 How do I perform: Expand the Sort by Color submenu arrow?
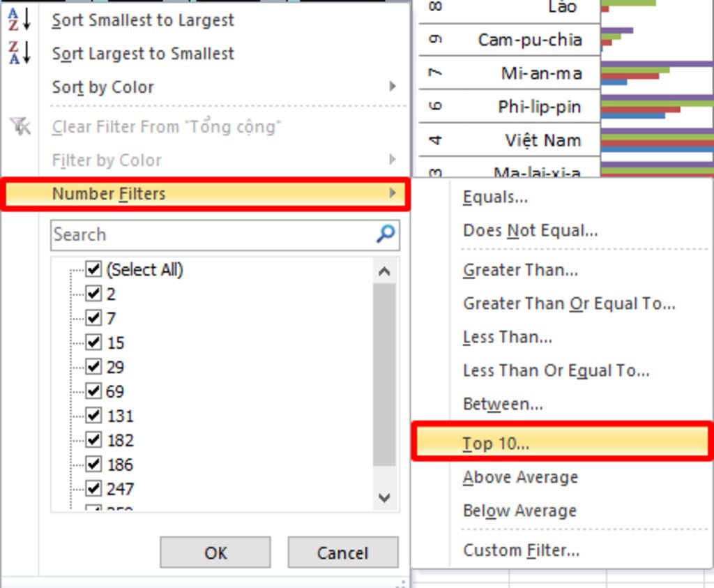point(392,86)
